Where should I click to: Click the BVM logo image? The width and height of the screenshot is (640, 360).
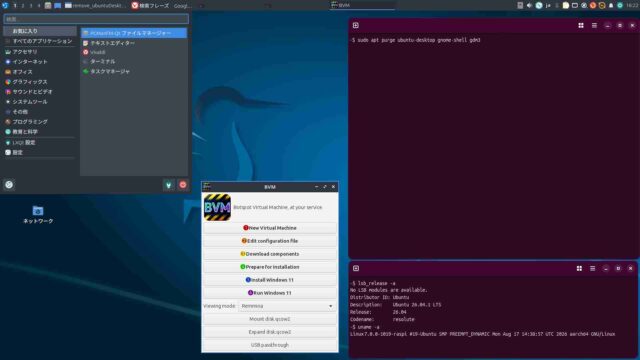tap(217, 207)
